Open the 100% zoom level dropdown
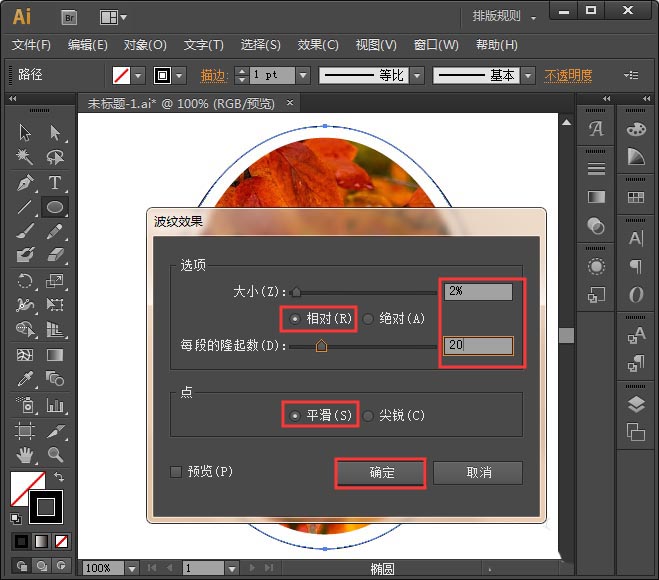The image size is (659, 580). click(132, 569)
